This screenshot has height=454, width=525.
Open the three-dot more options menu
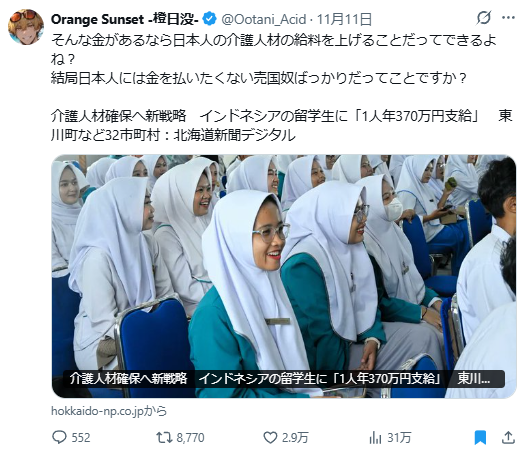point(508,18)
